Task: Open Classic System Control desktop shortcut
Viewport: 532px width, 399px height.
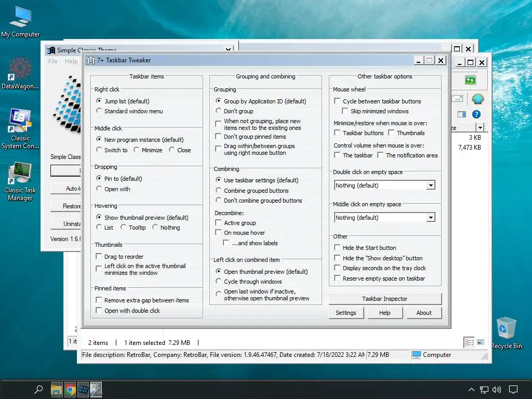Action: click(x=20, y=129)
